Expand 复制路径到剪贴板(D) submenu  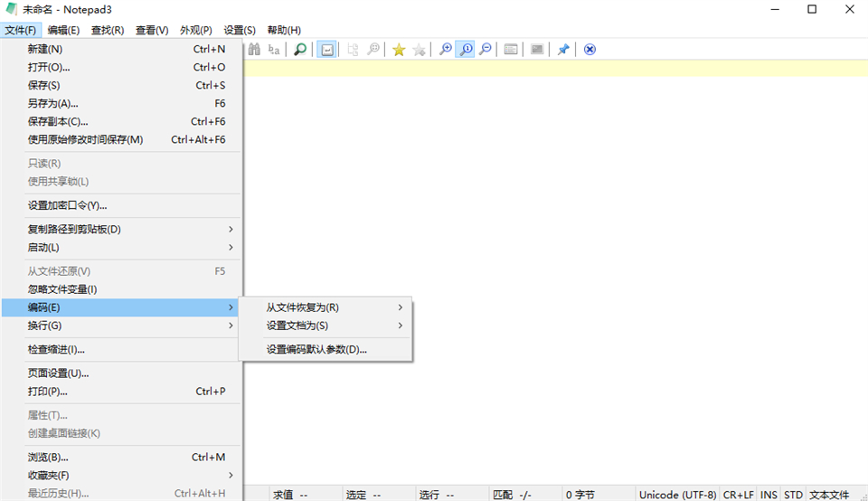[122, 229]
